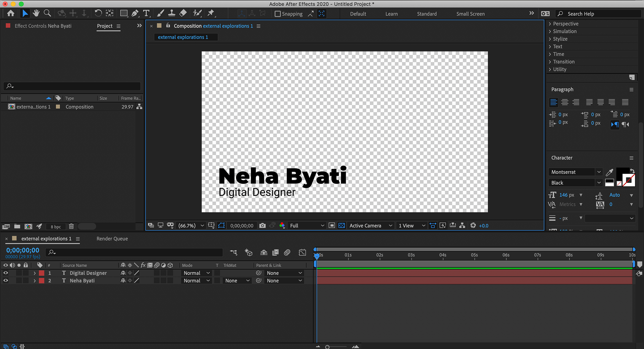Switch to the Learn workspace
The image size is (644, 349).
(x=391, y=14)
